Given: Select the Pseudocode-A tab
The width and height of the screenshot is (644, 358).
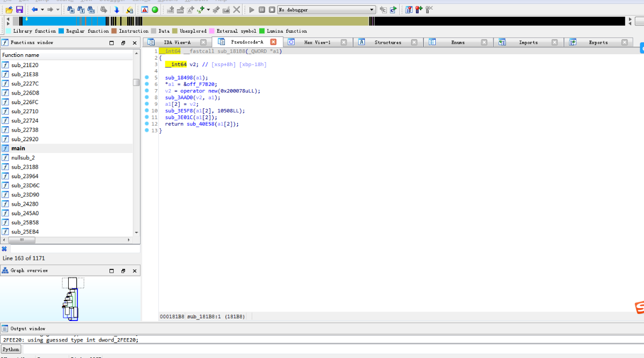Looking at the screenshot, I should [247, 42].
